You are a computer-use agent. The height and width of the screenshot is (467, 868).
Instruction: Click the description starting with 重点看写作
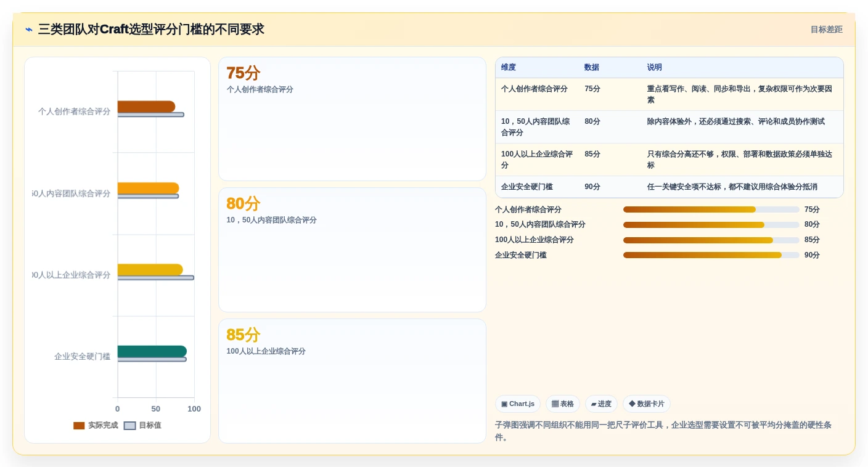[740, 94]
